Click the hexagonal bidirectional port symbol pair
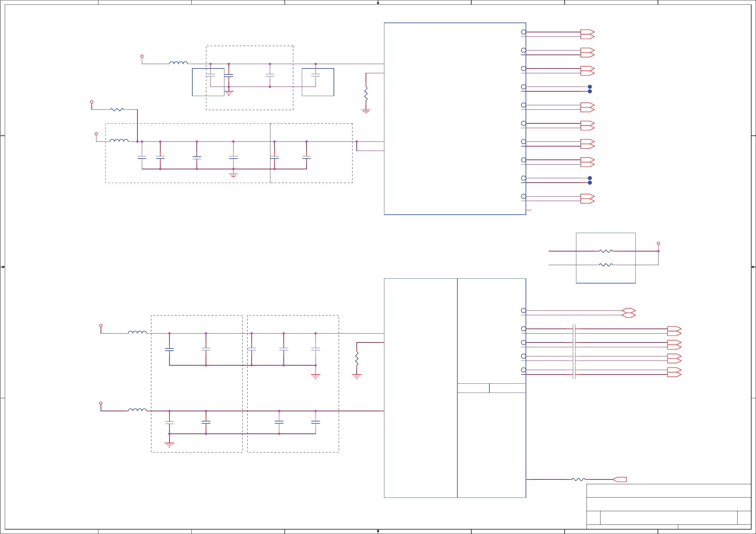The width and height of the screenshot is (756, 534). point(629,313)
